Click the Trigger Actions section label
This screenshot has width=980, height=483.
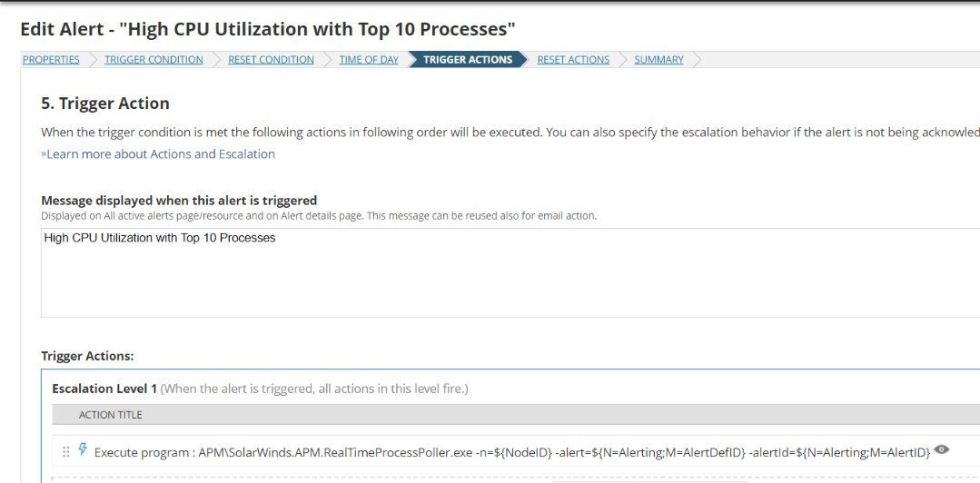[x=87, y=356]
